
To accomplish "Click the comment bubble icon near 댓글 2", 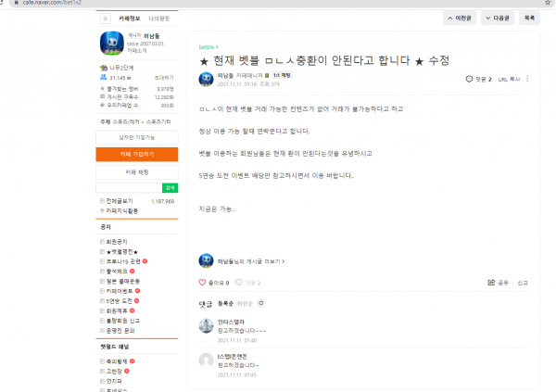I will point(469,79).
